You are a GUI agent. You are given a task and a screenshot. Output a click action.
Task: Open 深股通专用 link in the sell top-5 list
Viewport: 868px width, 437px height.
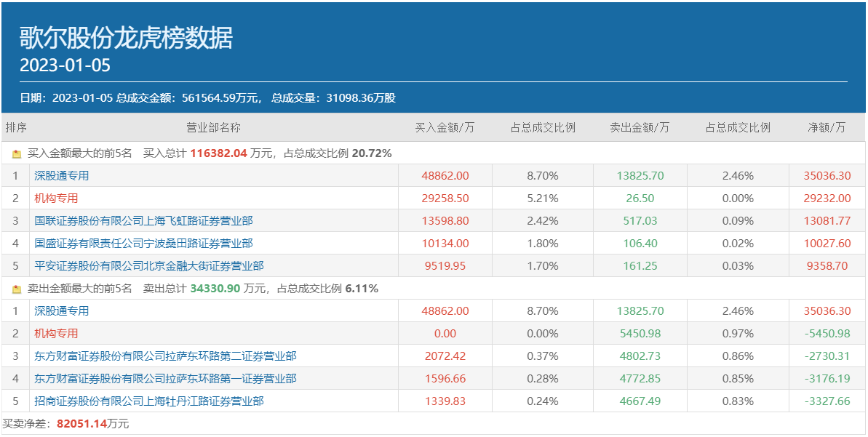(62, 311)
